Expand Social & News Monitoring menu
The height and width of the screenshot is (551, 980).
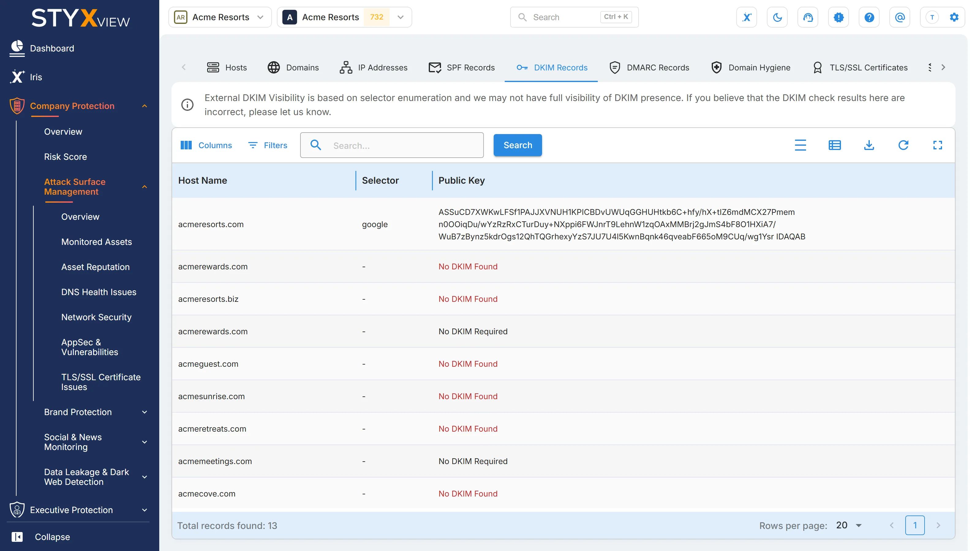pyautogui.click(x=145, y=442)
